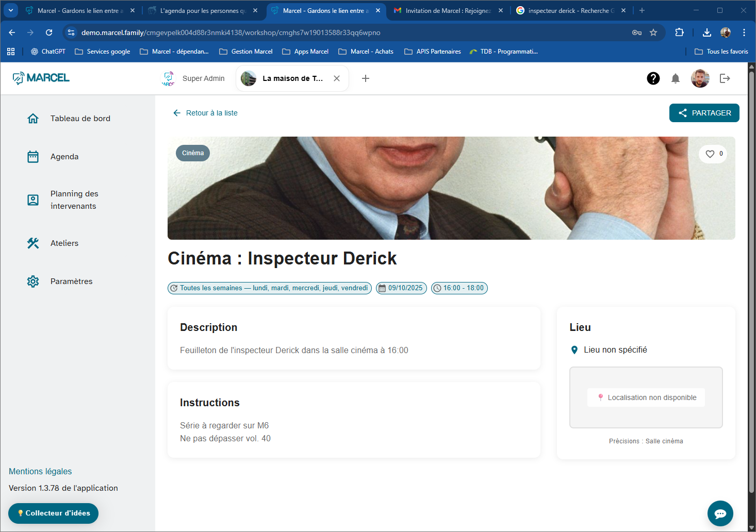Open browser extensions puzzle icon
The image size is (756, 532).
679,32
